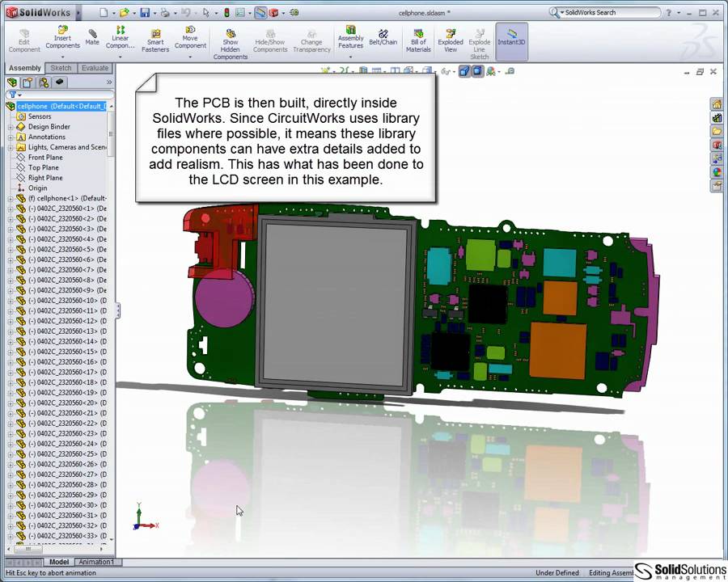728x582 pixels.
Task: Click the Rebuild traffic light icon
Action: 226,13
